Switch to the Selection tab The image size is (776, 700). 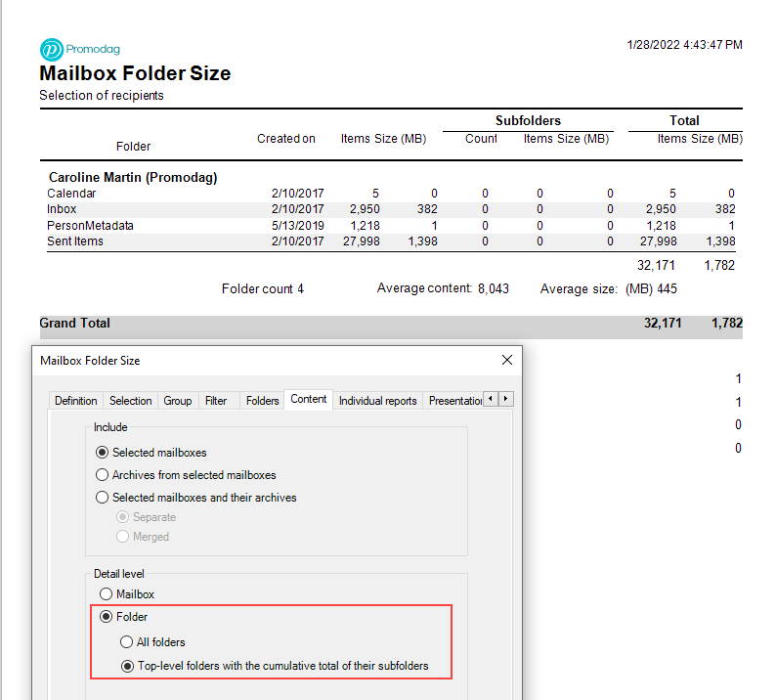130,401
